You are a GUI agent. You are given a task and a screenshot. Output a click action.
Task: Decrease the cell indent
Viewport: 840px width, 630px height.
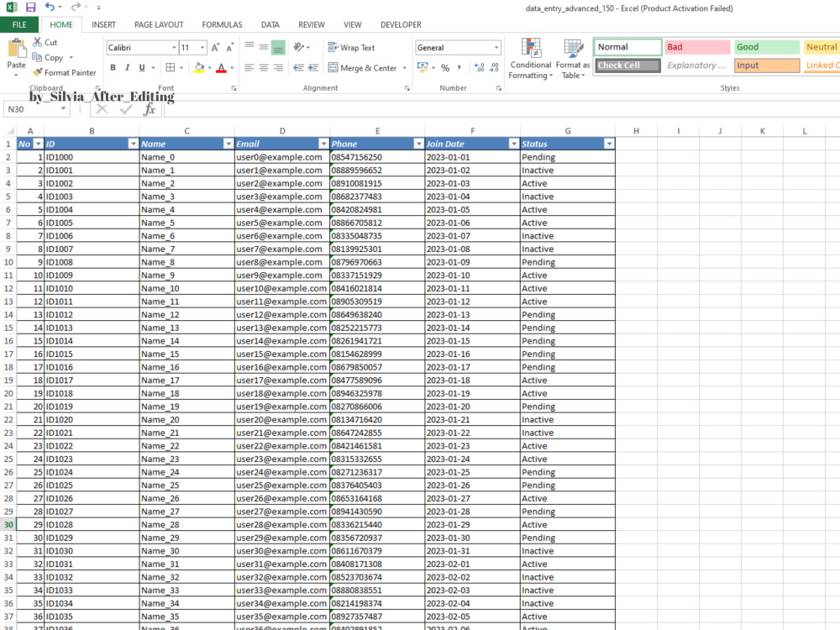tap(298, 67)
